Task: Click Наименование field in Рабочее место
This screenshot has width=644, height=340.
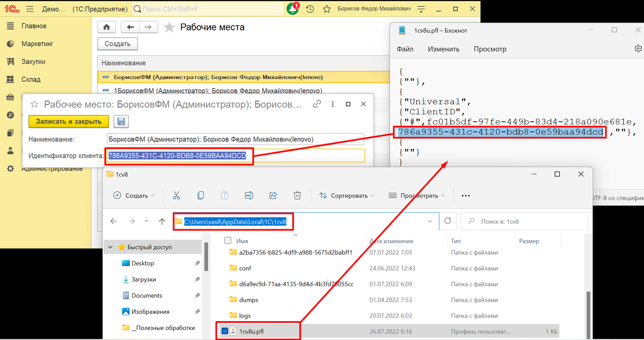Action: pyautogui.click(x=235, y=139)
